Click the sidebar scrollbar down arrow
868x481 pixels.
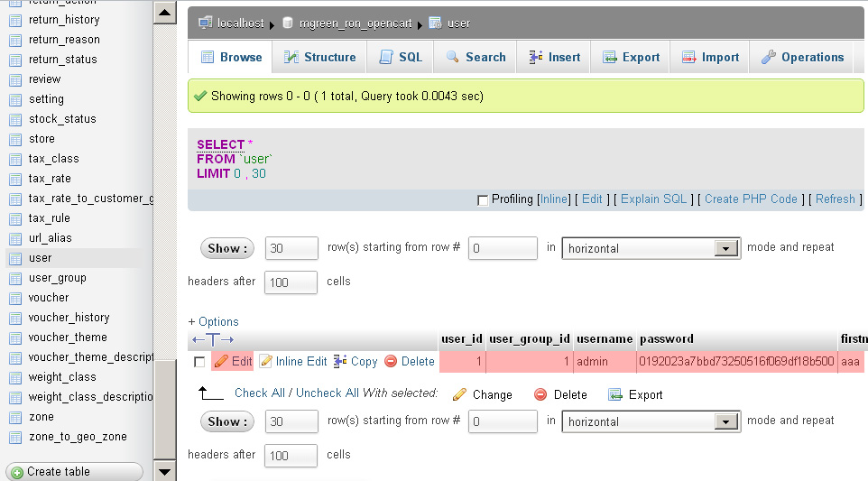[164, 471]
